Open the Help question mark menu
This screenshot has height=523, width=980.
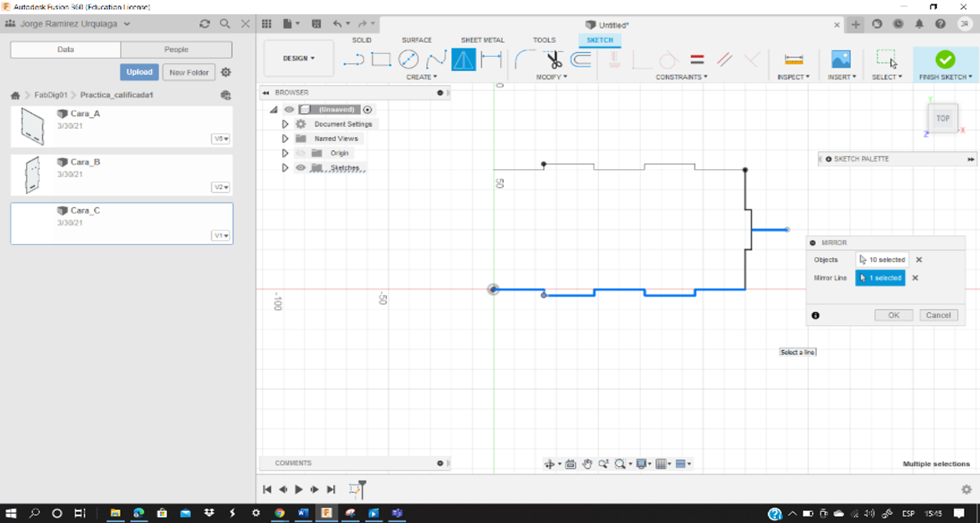[x=940, y=24]
